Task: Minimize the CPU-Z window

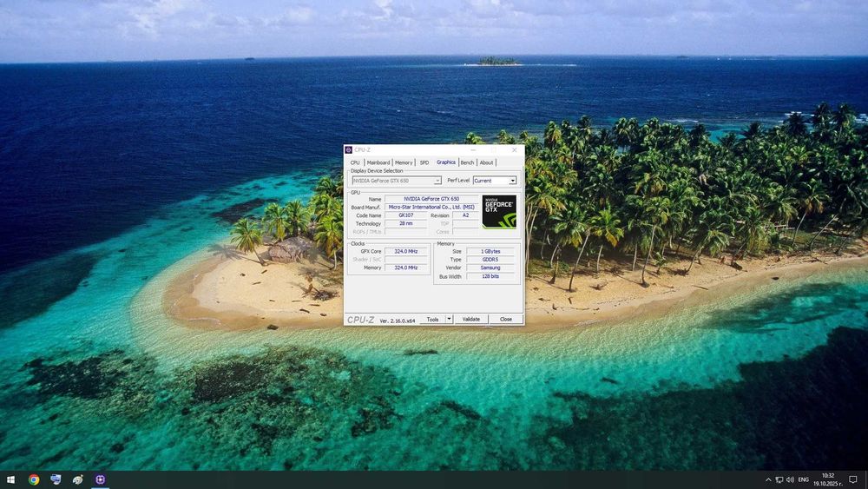Action: [473, 149]
